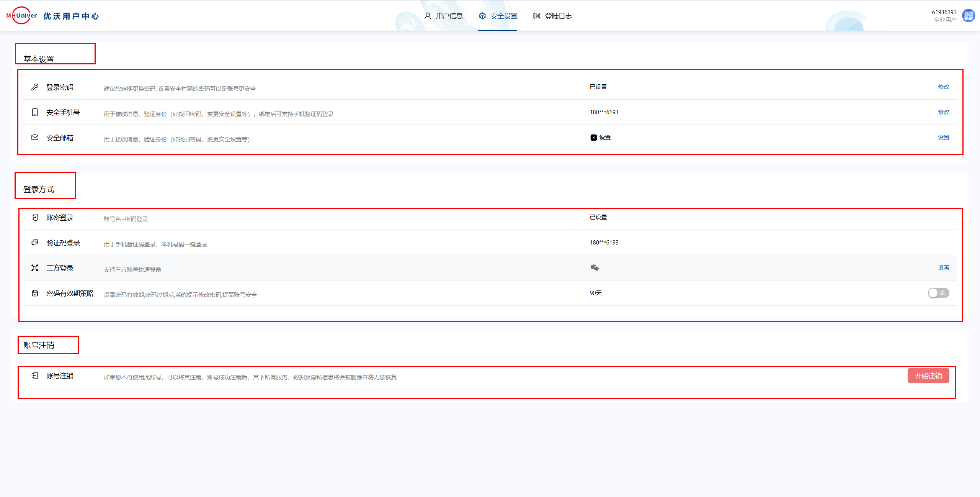
Task: Open the 用户信息 tab
Action: point(444,16)
